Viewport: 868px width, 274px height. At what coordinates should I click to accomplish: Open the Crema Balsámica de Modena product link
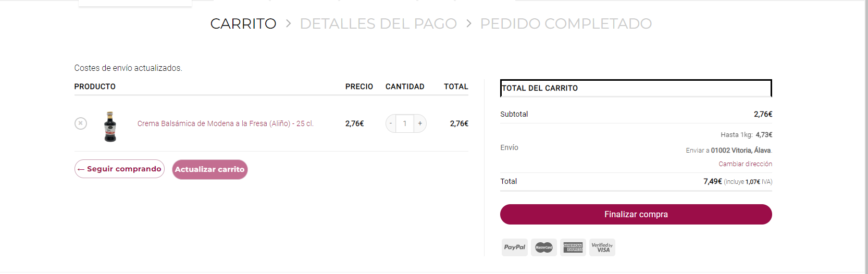(x=225, y=123)
